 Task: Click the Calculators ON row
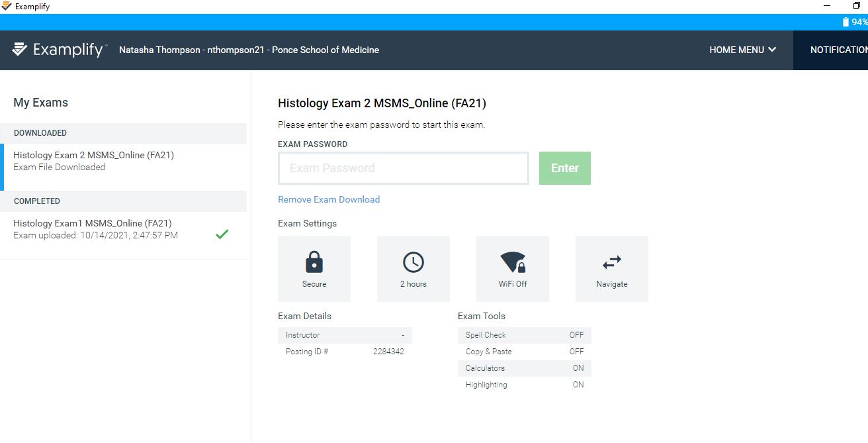(x=525, y=368)
